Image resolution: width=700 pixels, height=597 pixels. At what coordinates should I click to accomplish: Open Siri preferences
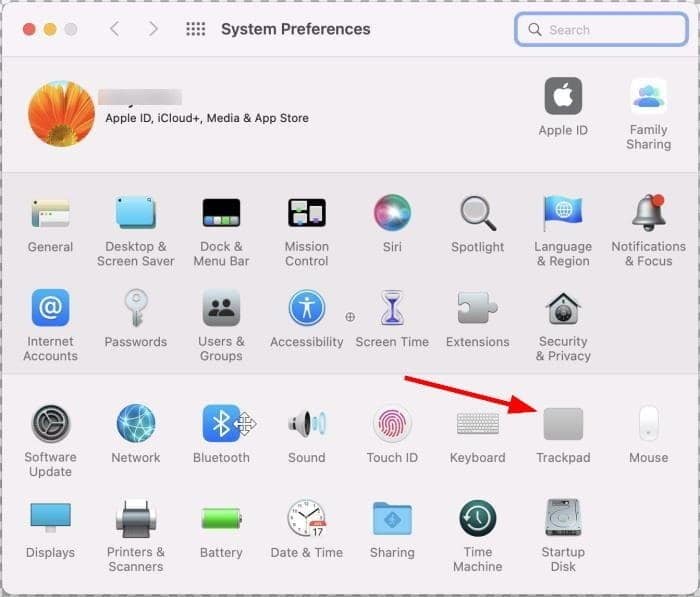coord(392,213)
